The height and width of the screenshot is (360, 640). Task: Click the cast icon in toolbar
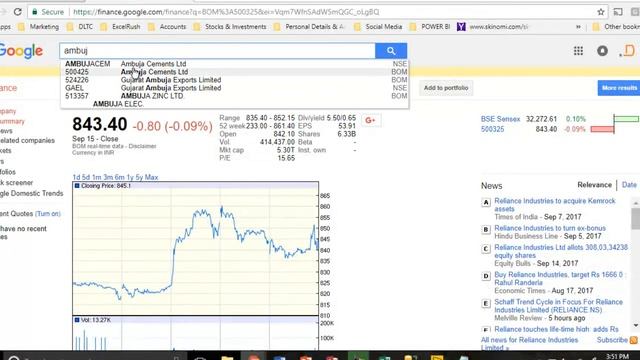point(618,12)
